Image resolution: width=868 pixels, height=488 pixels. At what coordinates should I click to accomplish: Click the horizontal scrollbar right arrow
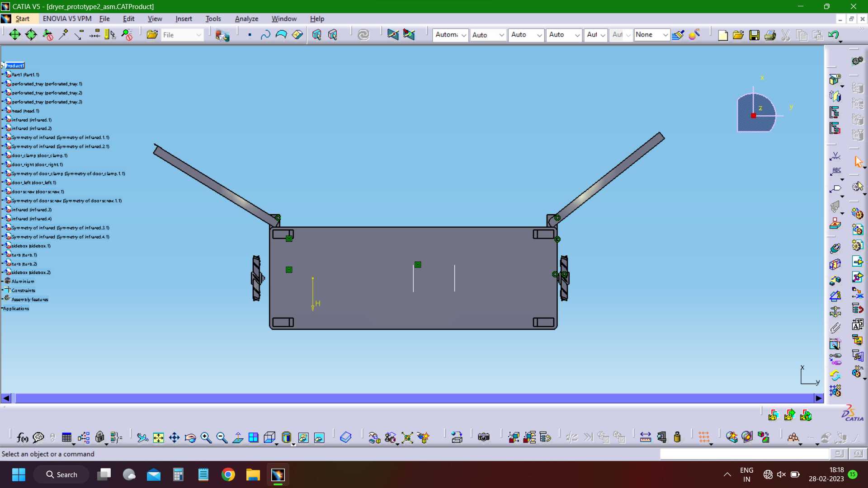point(818,398)
